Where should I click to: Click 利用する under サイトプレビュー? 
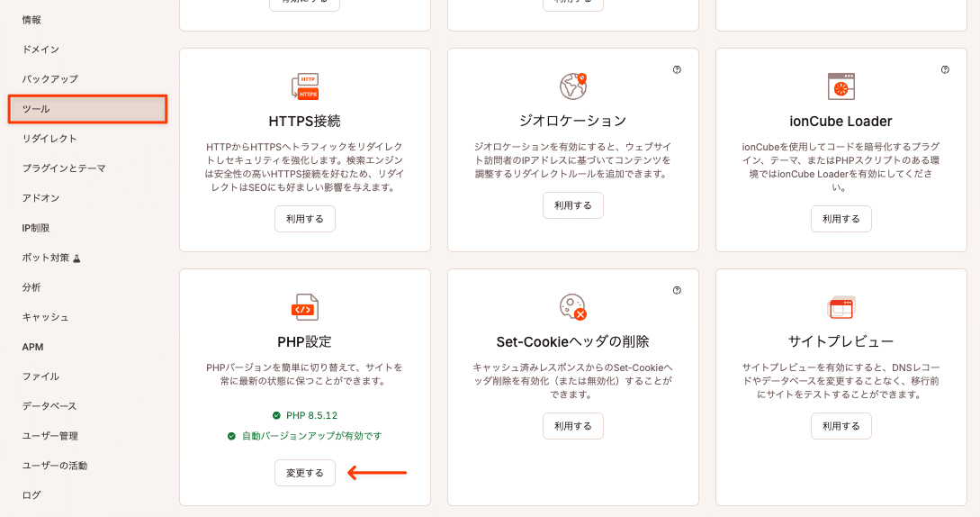click(841, 426)
